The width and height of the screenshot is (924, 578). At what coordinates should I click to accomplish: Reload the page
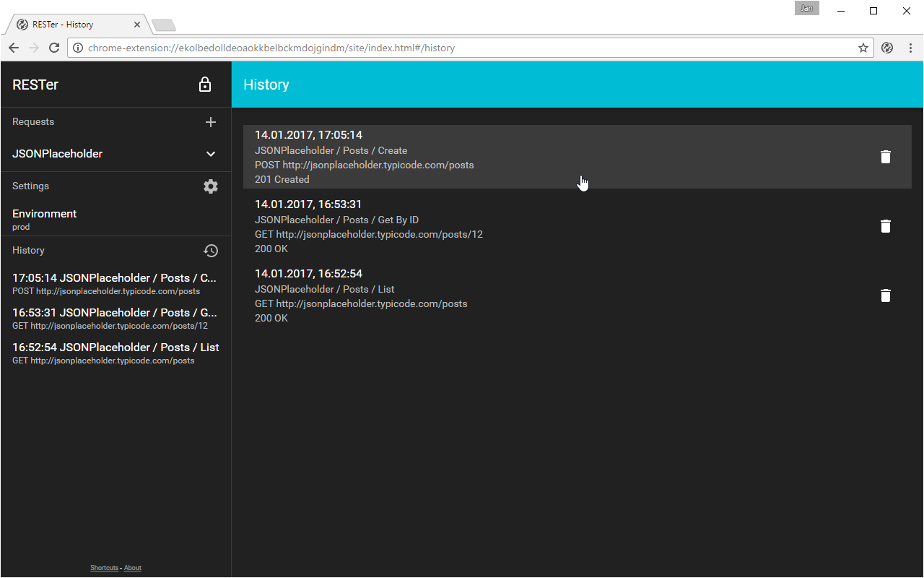coord(53,48)
